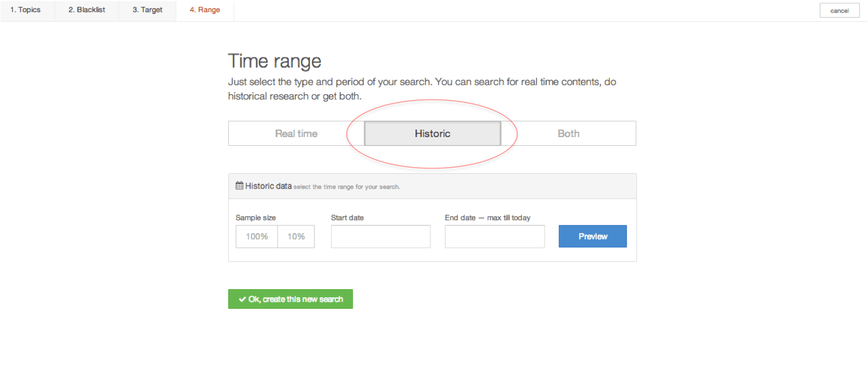Image resolution: width=868 pixels, height=388 pixels.
Task: Click the checkmark icon on the green button
Action: point(243,300)
